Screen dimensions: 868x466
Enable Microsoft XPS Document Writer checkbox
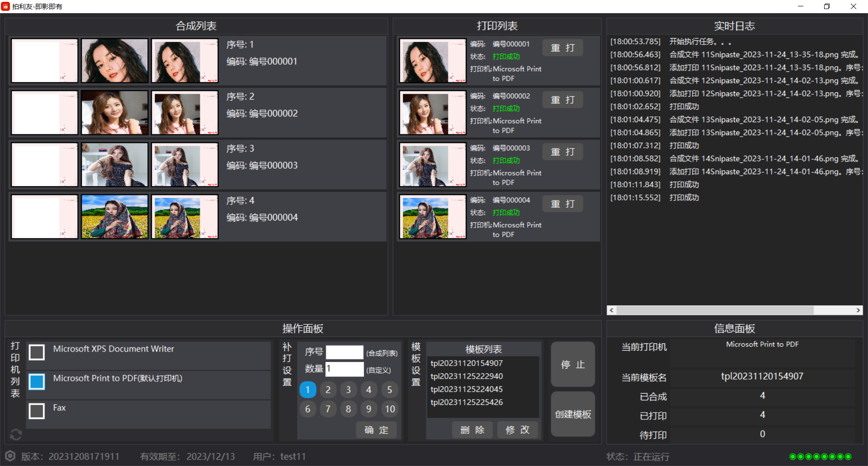(37, 352)
